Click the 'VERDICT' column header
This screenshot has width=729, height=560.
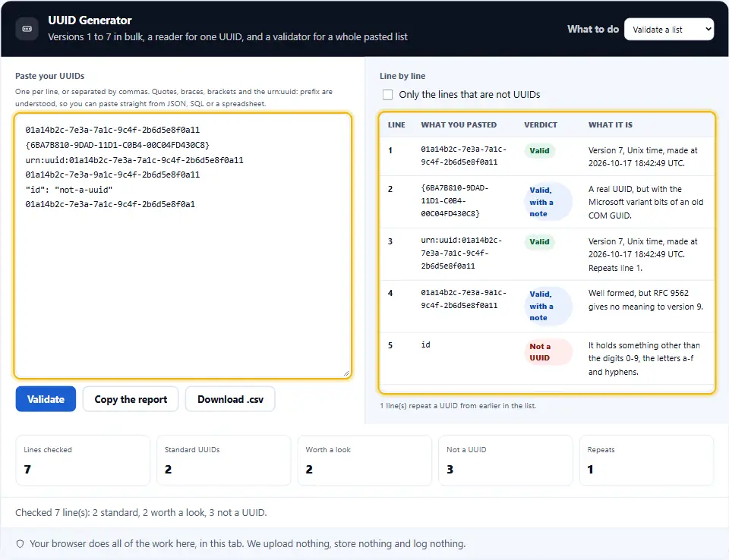(x=540, y=125)
